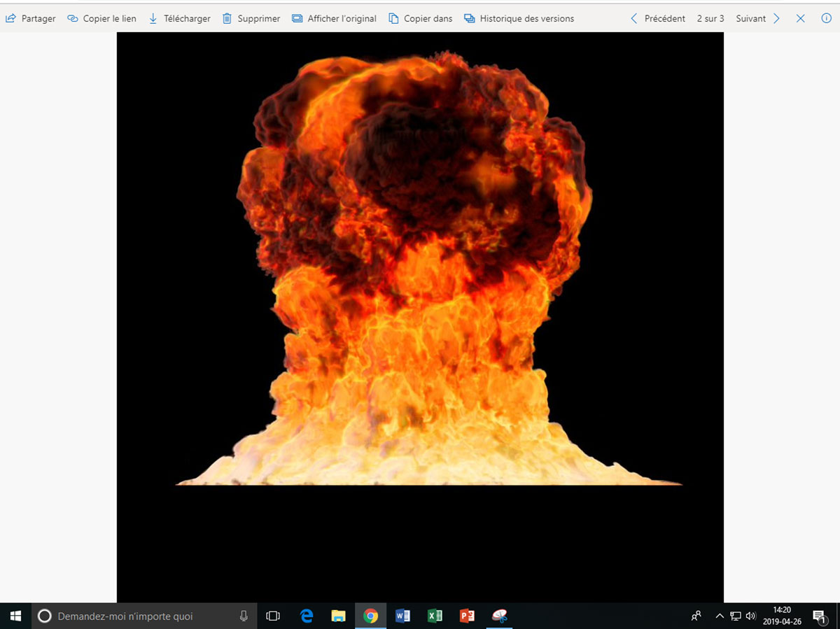Open File Explorer from the taskbar
Screen dimensions: 840x629
[x=339, y=616]
